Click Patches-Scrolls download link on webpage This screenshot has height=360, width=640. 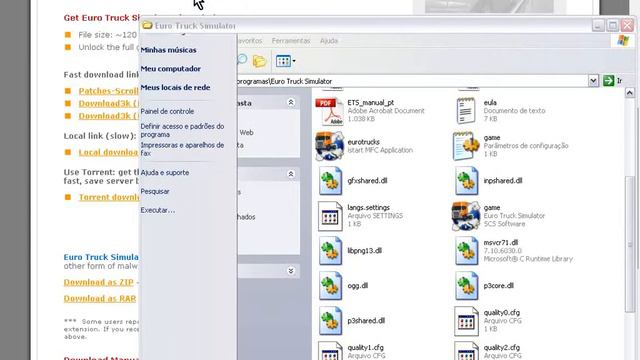click(109, 91)
